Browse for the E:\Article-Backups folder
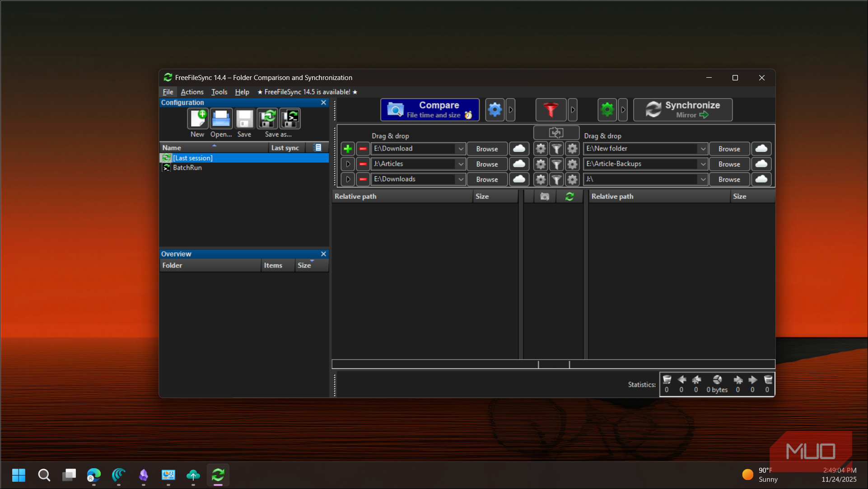 pyautogui.click(x=729, y=164)
